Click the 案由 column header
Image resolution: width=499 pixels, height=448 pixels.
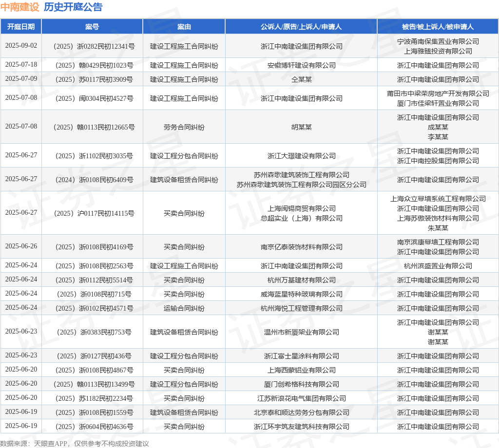point(184,27)
